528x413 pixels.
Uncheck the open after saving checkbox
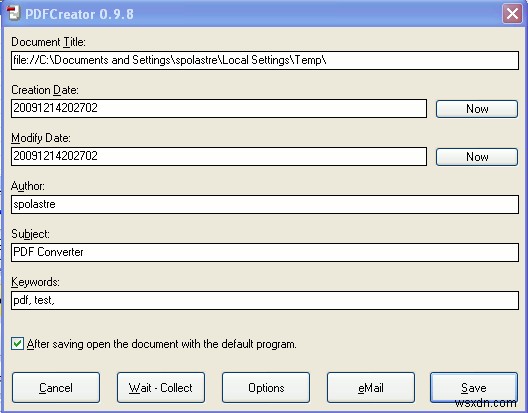pos(17,344)
